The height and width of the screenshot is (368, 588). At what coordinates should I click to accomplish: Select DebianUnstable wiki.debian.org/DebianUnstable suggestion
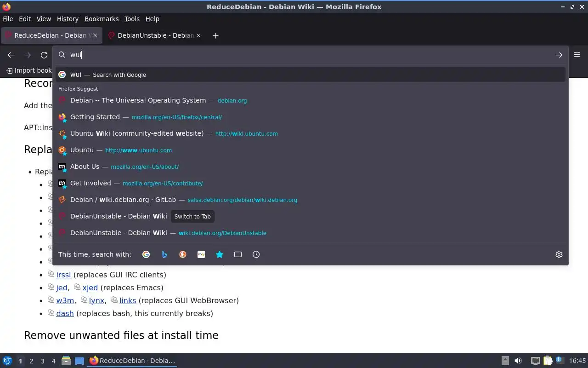[x=311, y=233]
